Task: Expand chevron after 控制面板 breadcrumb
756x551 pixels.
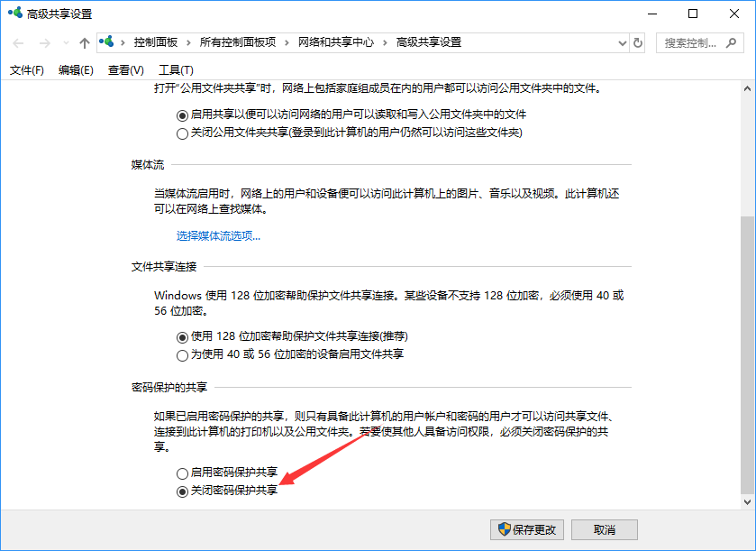Action: pos(188,43)
